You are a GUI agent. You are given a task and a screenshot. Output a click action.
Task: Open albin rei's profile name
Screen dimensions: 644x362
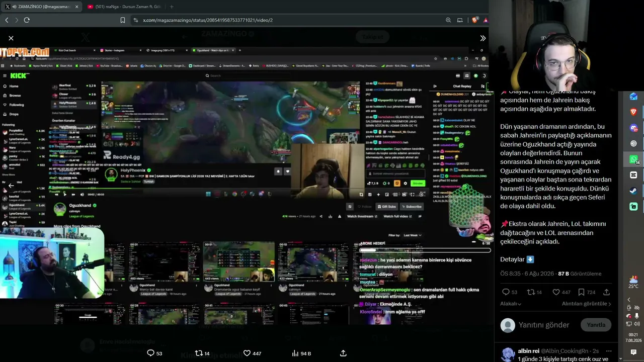pyautogui.click(x=528, y=351)
